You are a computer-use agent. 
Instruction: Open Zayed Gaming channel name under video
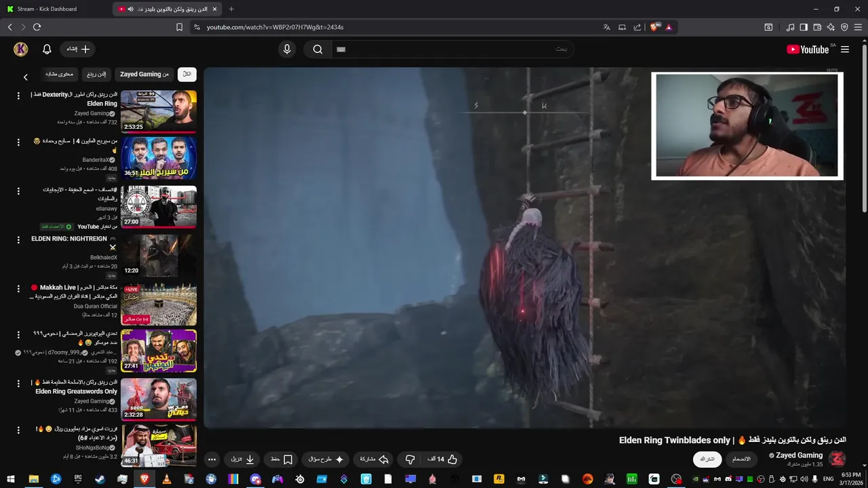(799, 455)
